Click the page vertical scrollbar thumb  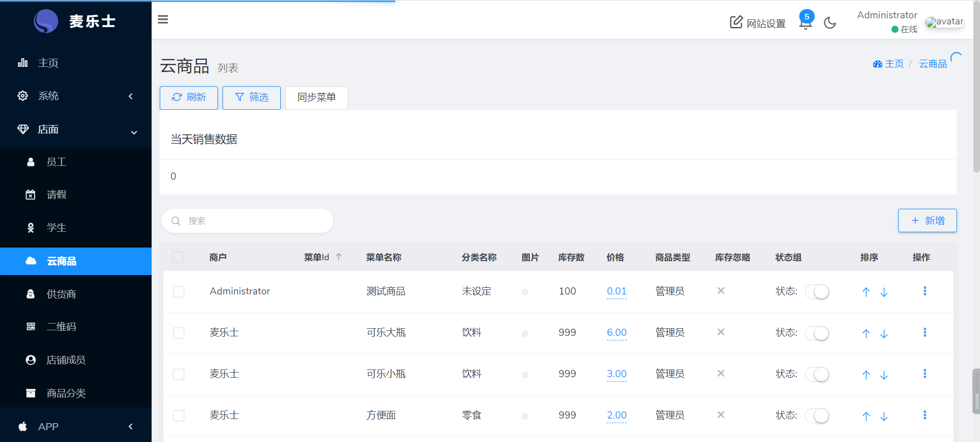click(x=976, y=87)
